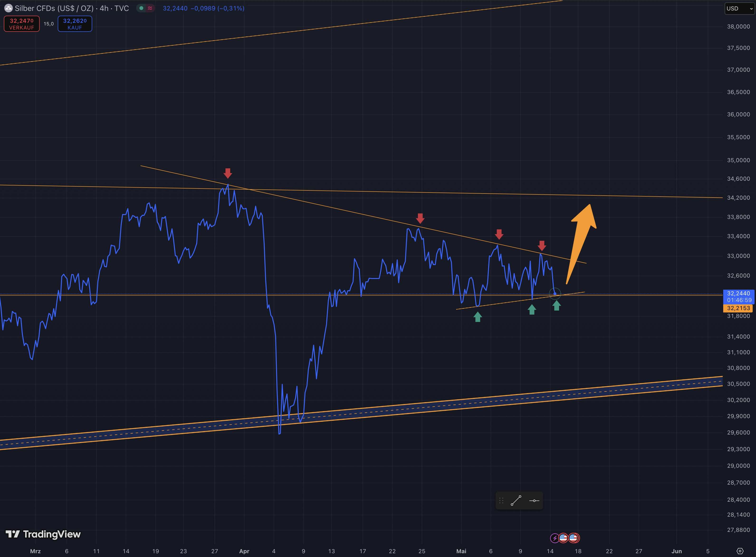Click the green market status dot
Image resolution: width=756 pixels, height=557 pixels.
tap(141, 8)
